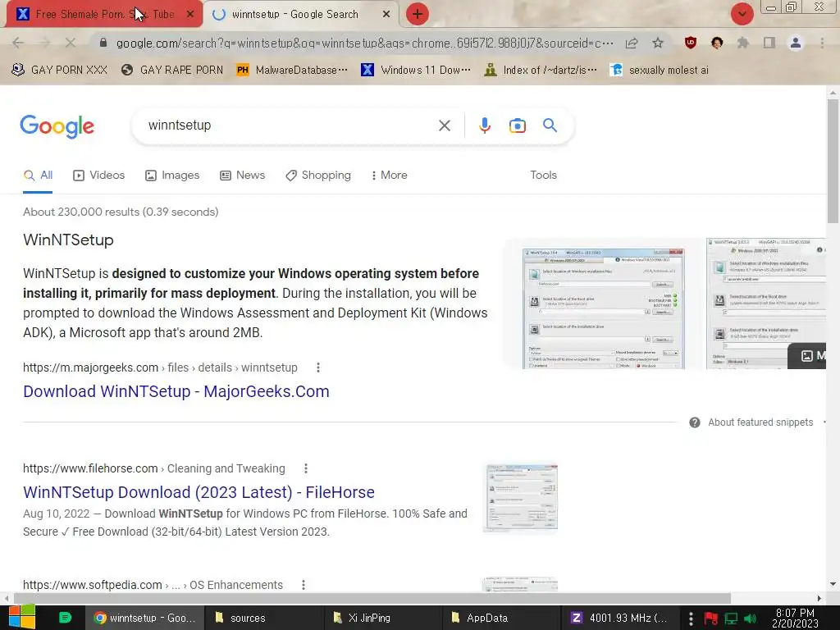The height and width of the screenshot is (630, 840).
Task: Go to Google home via the logo
Action: click(57, 126)
